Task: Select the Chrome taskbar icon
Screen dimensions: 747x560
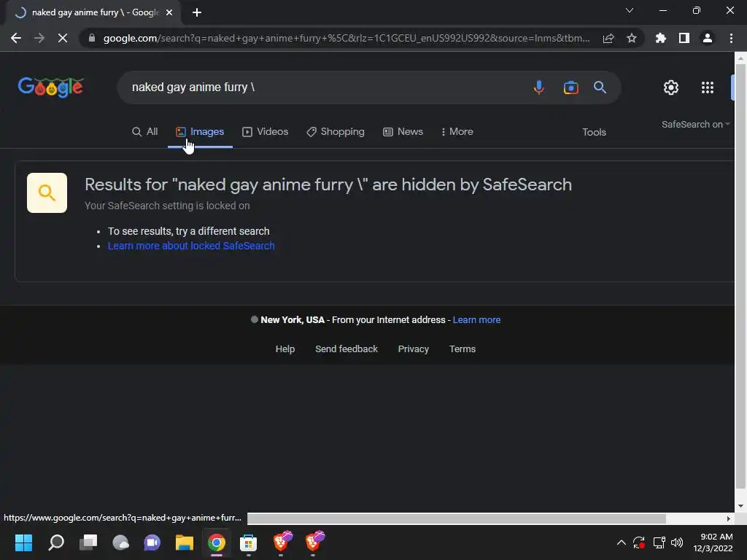Action: (216, 542)
